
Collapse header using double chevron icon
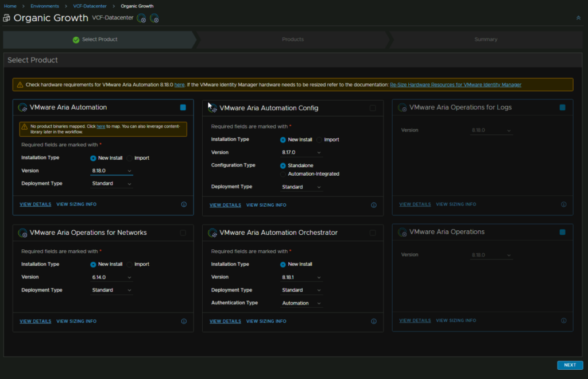pyautogui.click(x=578, y=18)
